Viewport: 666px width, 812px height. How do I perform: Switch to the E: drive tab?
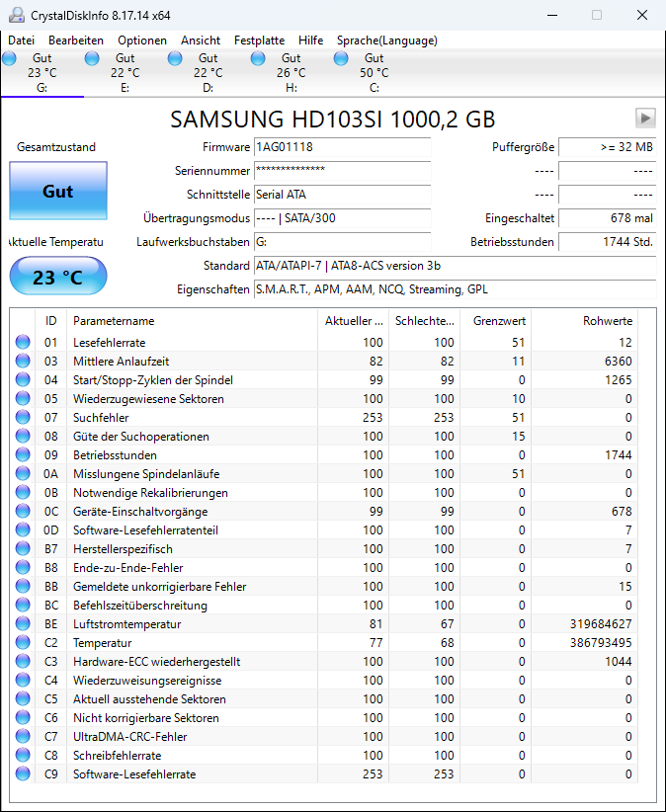click(125, 73)
